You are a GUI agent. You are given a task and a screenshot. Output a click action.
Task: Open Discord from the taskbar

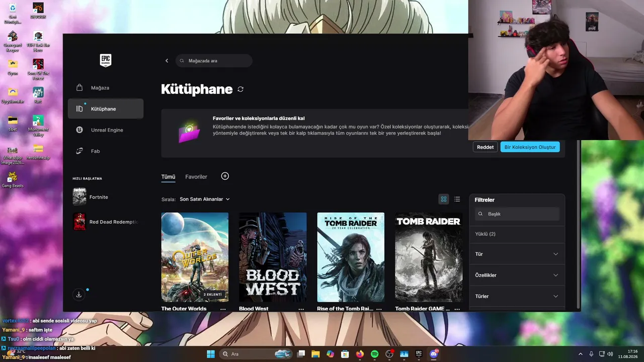[434, 354]
